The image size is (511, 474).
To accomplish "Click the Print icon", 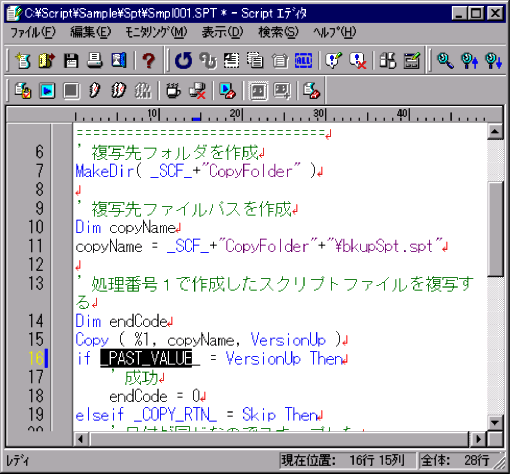I will [x=95, y=61].
